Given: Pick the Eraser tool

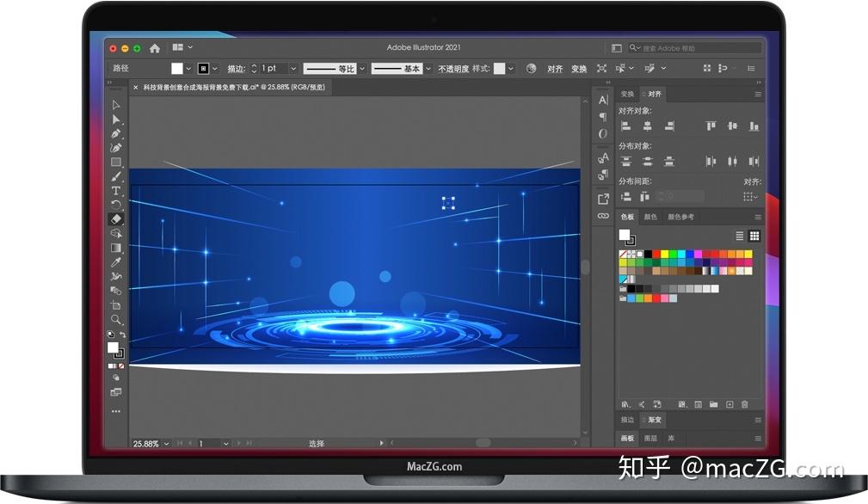Looking at the screenshot, I should tap(117, 217).
